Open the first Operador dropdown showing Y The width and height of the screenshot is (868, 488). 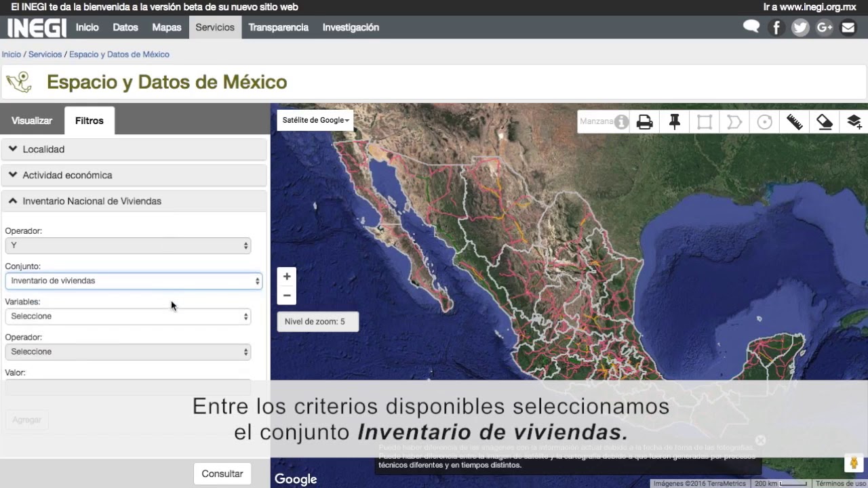pos(128,245)
